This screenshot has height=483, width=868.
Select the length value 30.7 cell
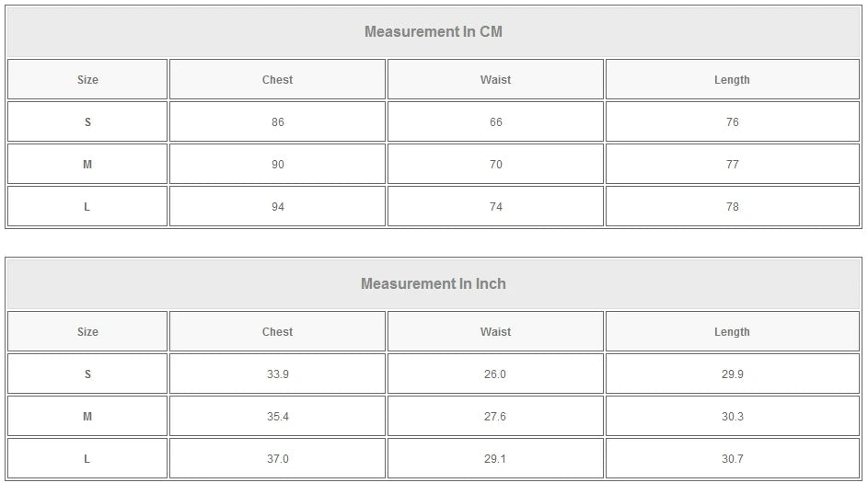[x=732, y=459]
